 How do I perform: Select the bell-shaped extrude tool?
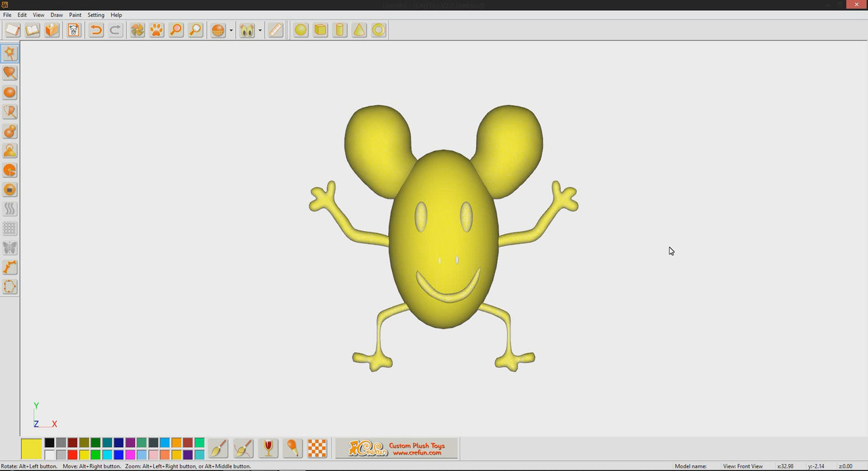pyautogui.click(x=10, y=150)
